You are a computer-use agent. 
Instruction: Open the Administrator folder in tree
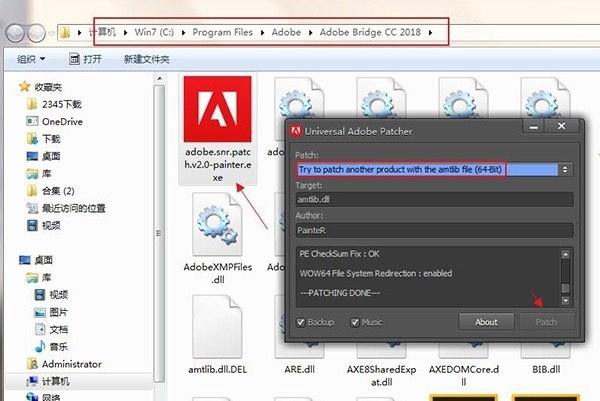[64, 364]
